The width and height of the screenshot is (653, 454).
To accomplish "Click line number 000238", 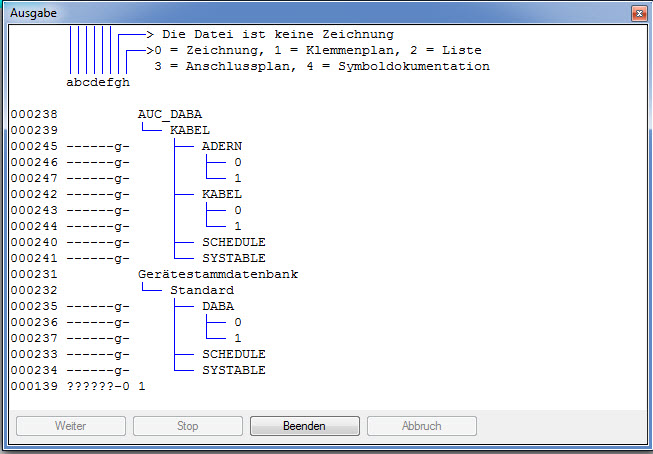I will click(x=34, y=114).
